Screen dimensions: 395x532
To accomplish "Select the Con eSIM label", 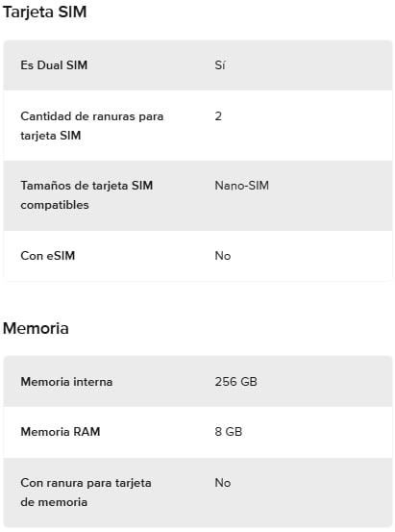I will point(48,256).
